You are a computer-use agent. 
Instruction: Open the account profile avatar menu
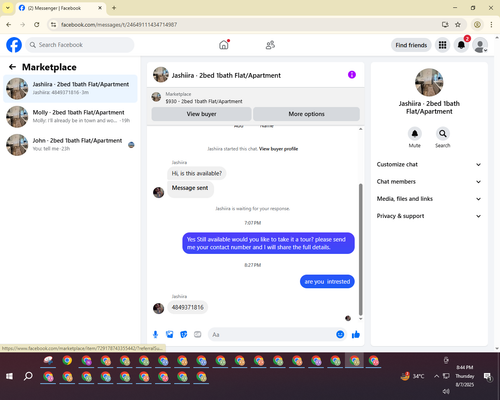[480, 45]
